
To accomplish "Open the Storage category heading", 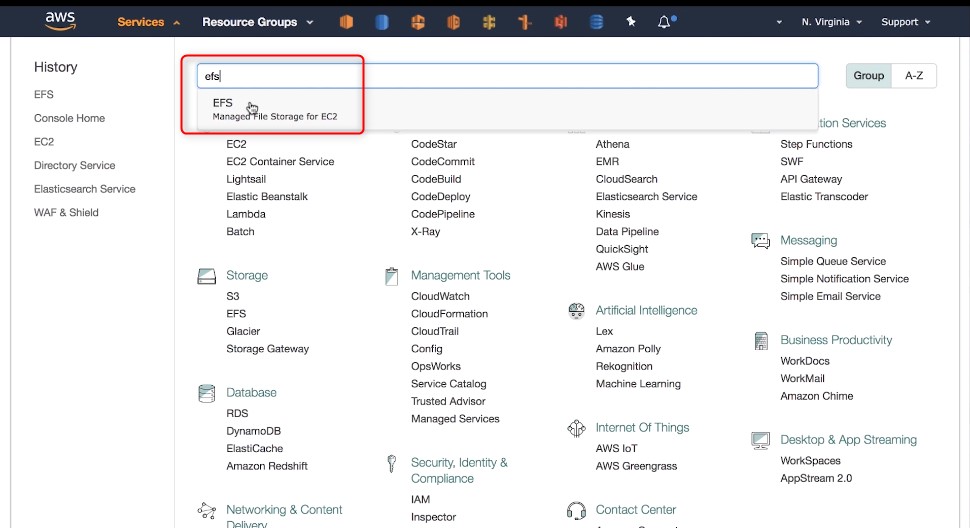I will click(x=247, y=276).
